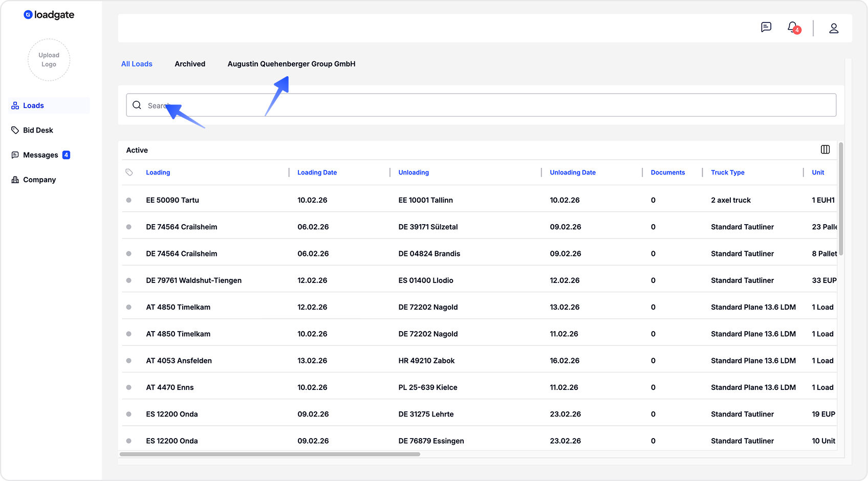868x481 pixels.
Task: Focus the Search input field
Action: [x=481, y=105]
